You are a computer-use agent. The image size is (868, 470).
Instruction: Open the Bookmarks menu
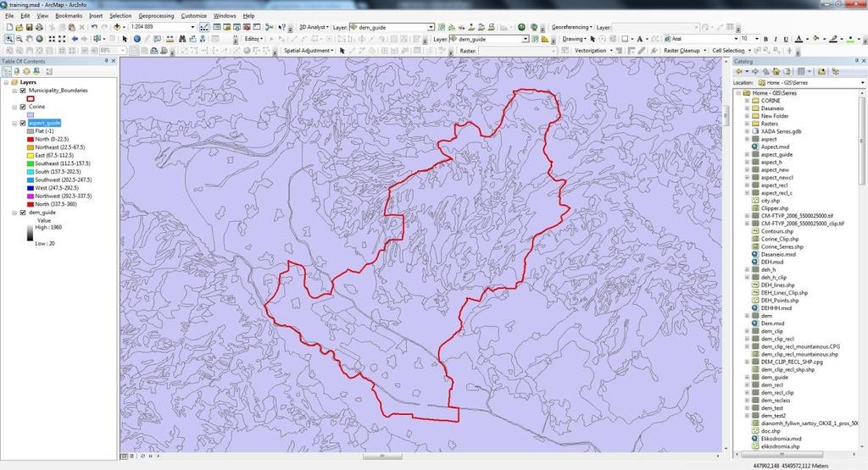click(69, 16)
